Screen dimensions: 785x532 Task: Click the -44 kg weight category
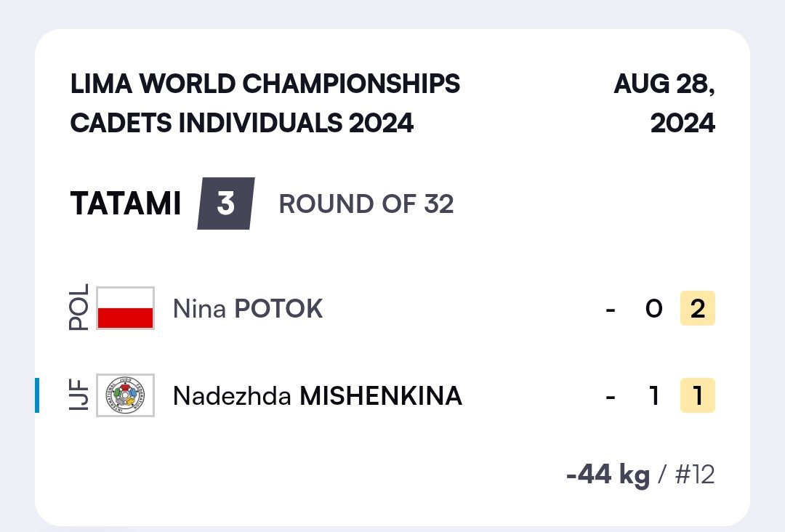[x=608, y=475]
